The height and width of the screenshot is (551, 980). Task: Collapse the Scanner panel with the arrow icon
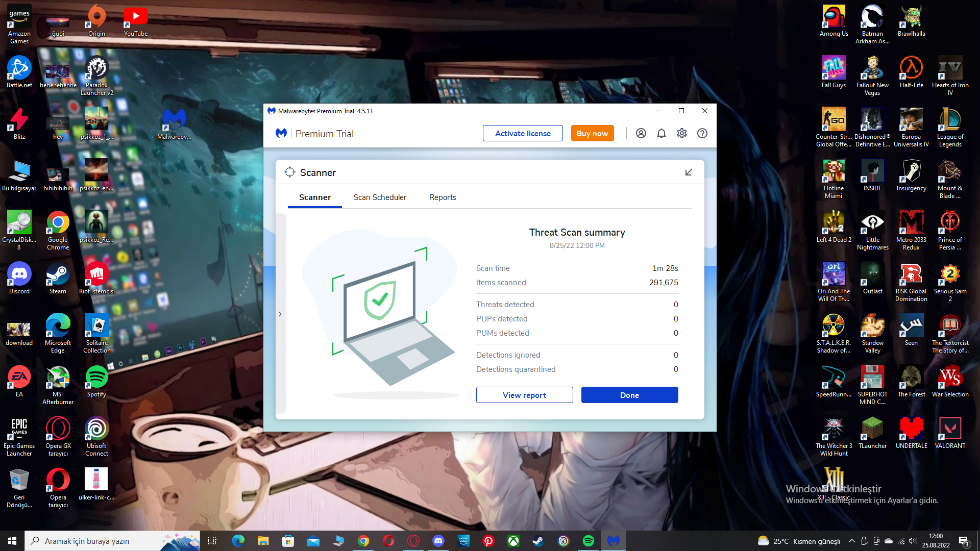tap(689, 172)
